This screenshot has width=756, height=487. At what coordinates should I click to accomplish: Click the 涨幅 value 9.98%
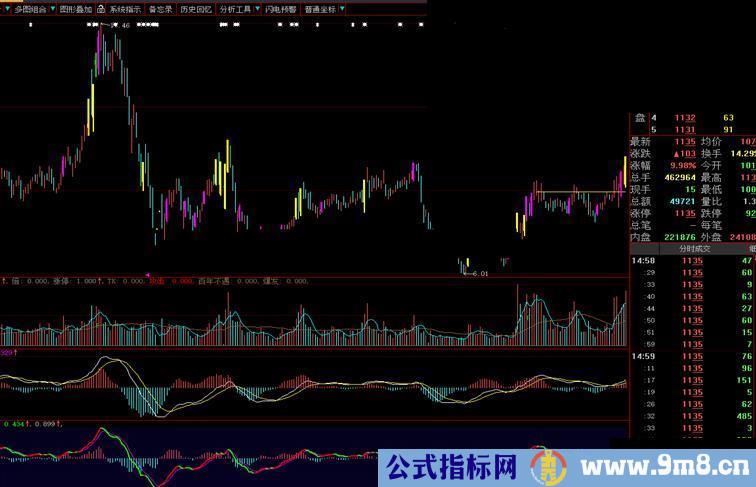click(x=683, y=165)
